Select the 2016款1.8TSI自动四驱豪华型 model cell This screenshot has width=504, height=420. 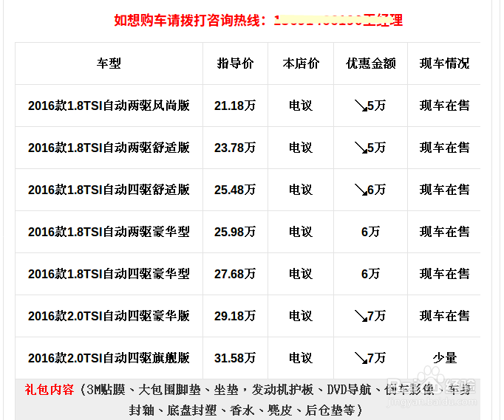(109, 274)
